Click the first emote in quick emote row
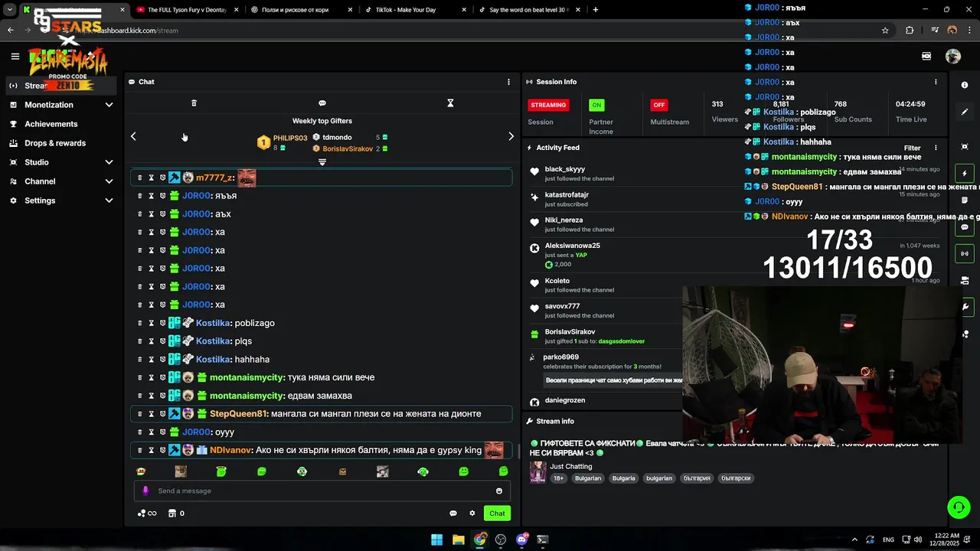Screen dimensions: 980x551 coord(141,471)
